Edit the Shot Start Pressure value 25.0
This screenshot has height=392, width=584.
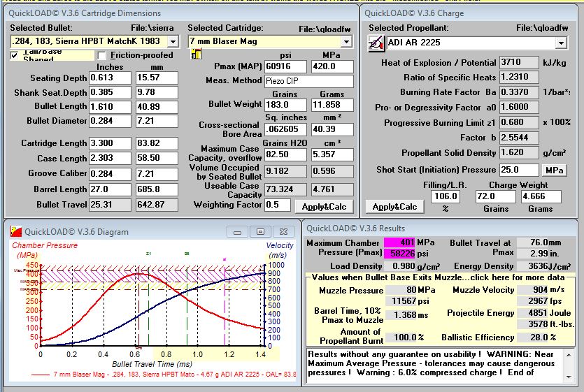[519, 170]
